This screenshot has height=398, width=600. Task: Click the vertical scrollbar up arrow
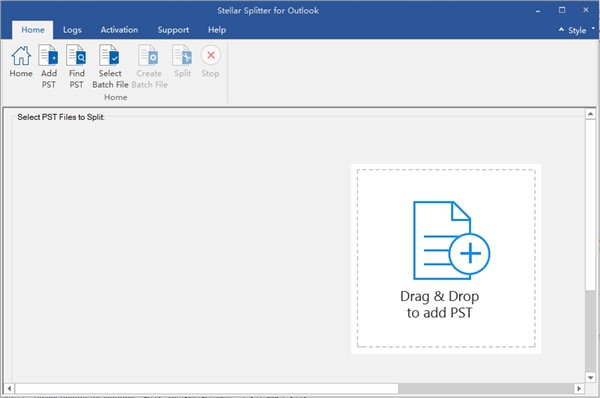click(590, 114)
